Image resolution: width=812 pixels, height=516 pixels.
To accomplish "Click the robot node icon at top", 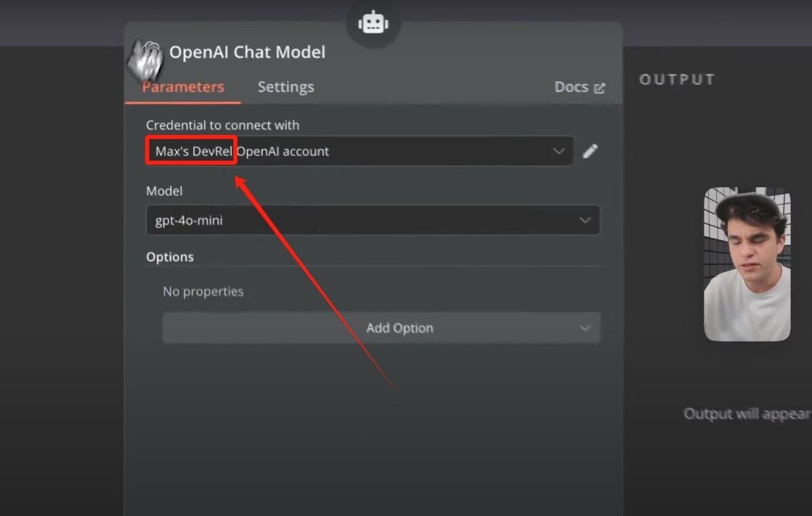I will click(373, 22).
